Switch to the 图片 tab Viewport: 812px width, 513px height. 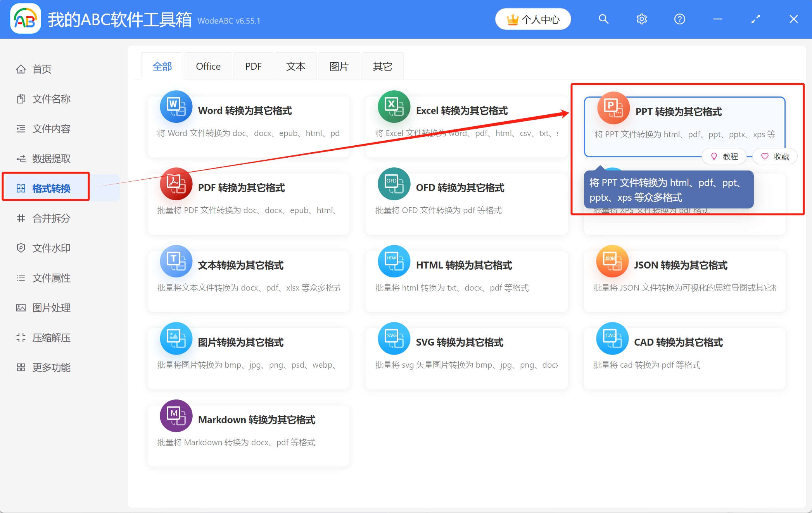pyautogui.click(x=339, y=66)
